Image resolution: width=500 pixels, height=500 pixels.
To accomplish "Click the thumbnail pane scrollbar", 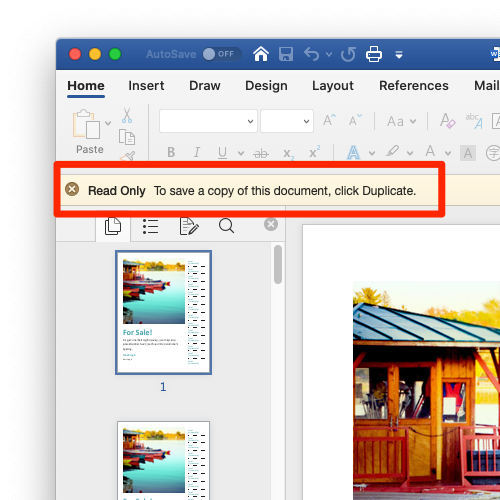I will [278, 265].
